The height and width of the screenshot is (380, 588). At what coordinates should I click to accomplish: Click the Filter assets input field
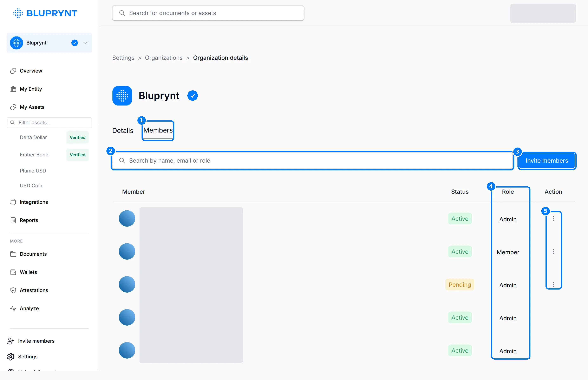click(49, 123)
